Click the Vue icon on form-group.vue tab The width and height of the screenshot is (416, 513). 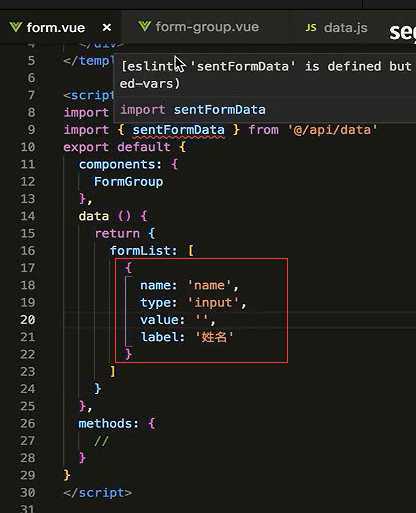pos(145,26)
